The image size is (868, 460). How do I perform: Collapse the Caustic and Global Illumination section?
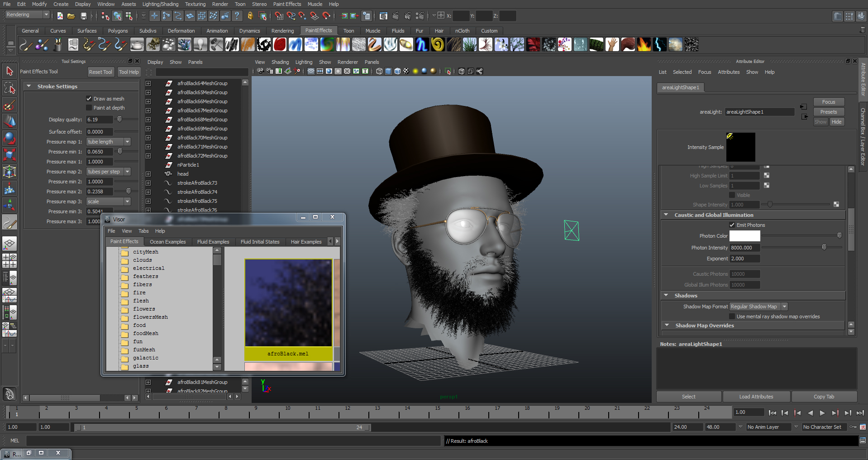(x=666, y=215)
